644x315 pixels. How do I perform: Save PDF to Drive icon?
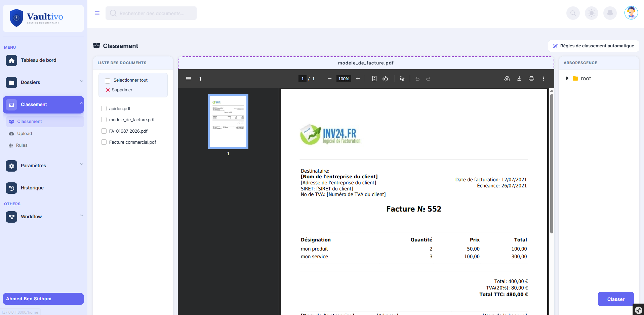pos(507,79)
